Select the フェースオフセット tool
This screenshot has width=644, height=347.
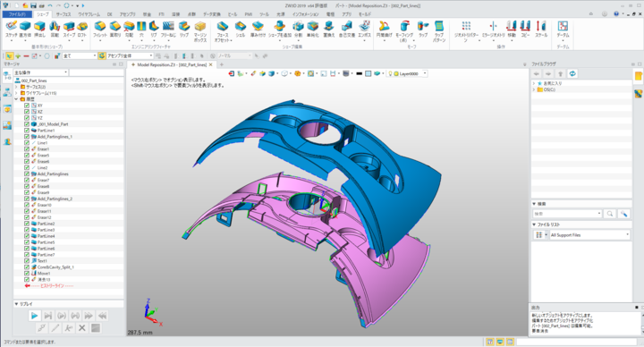(223, 32)
